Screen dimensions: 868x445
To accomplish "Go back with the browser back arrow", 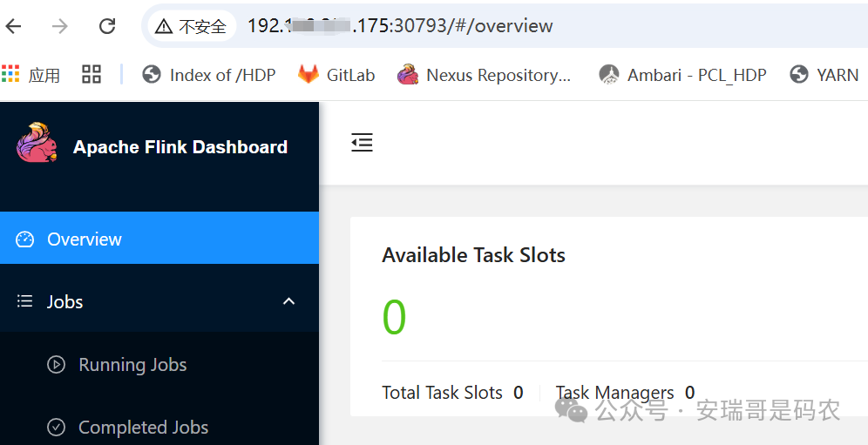I will point(13,26).
